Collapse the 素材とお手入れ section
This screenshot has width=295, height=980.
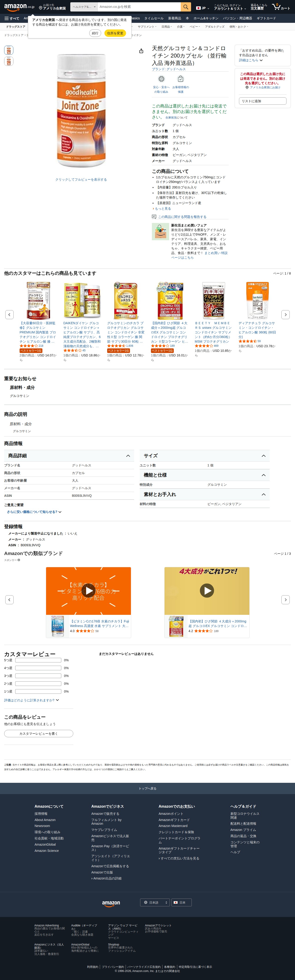click(x=204, y=494)
